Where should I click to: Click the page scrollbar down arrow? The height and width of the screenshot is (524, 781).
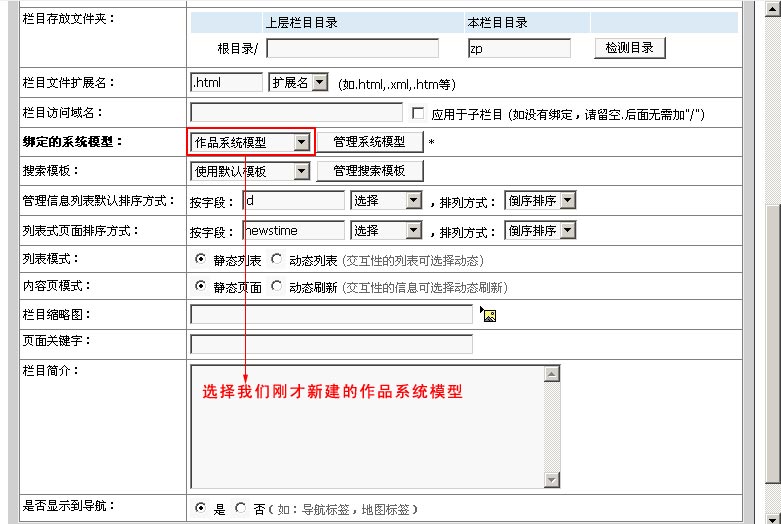coord(772,515)
